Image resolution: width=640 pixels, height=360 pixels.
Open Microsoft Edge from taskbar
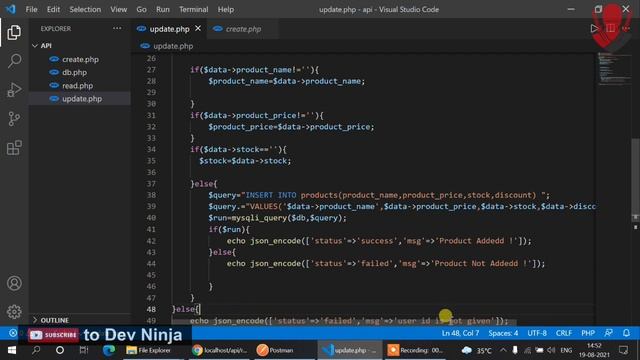pyautogui.click(x=109, y=350)
